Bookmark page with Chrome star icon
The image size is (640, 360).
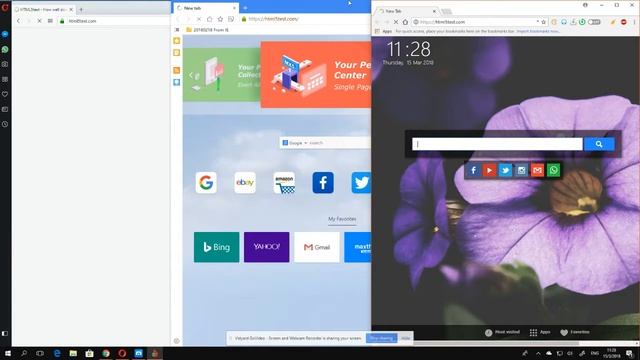(543, 22)
